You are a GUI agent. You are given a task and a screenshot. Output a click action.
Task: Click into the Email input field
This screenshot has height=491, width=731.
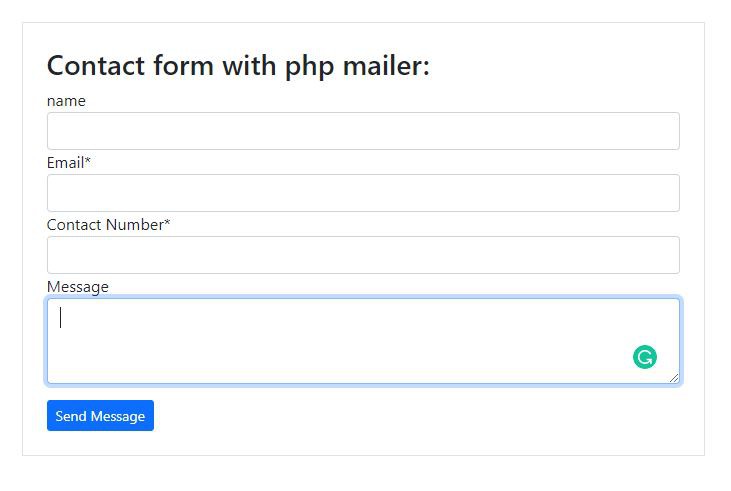[x=363, y=193]
